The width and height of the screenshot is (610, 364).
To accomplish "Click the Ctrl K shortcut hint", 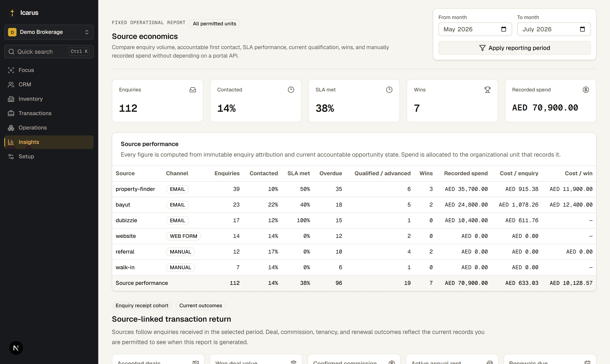I will click(x=79, y=51).
